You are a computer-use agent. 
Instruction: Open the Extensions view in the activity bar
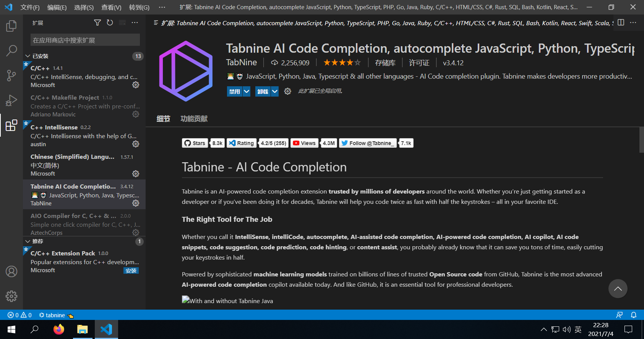click(x=11, y=125)
